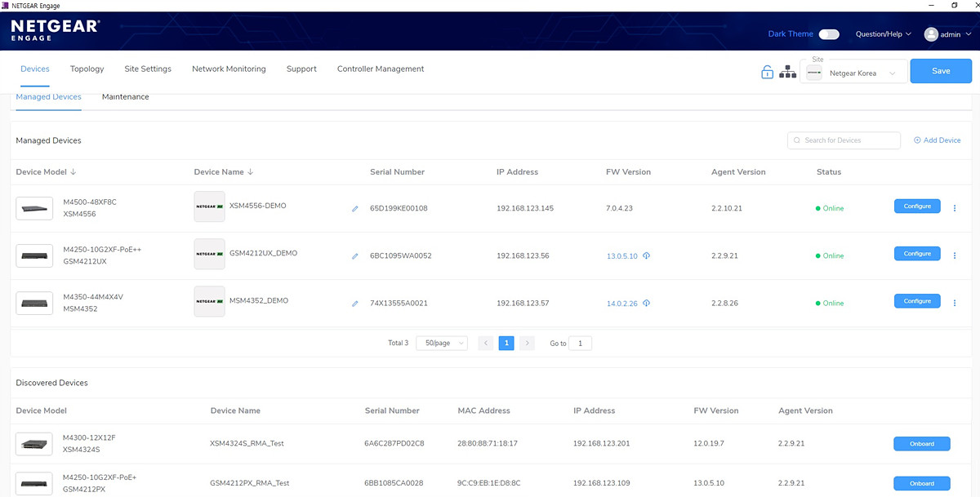Click the Status column header
The width and height of the screenshot is (980, 497).
point(829,172)
